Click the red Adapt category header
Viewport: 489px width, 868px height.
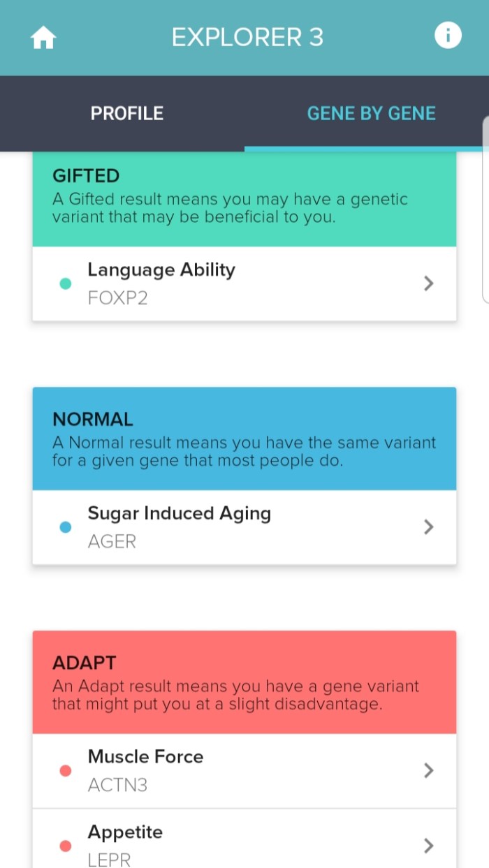[245, 682]
